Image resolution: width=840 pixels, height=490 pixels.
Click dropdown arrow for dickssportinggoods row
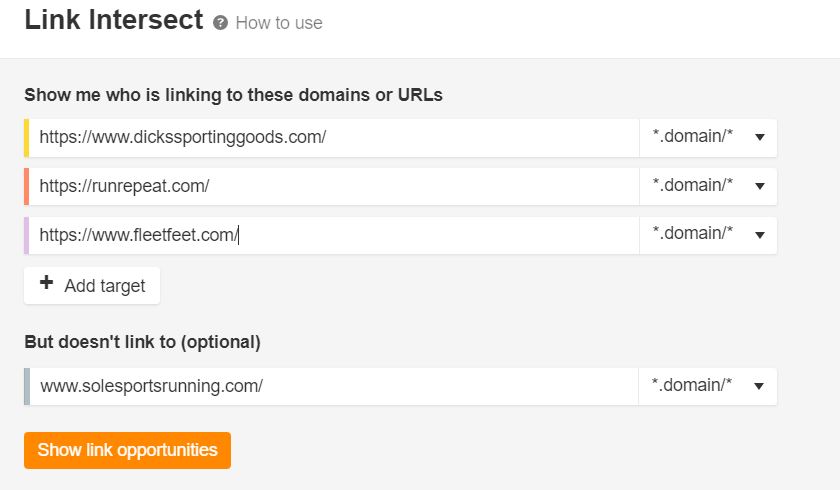tap(760, 138)
